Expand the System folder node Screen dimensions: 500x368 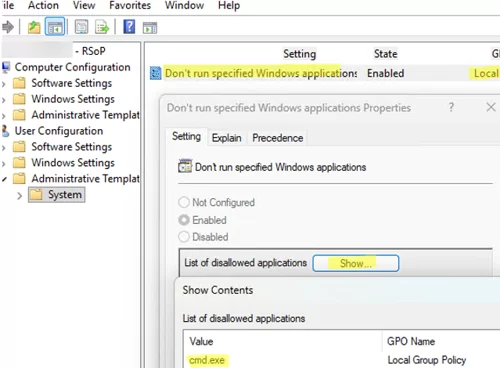[x=19, y=196]
